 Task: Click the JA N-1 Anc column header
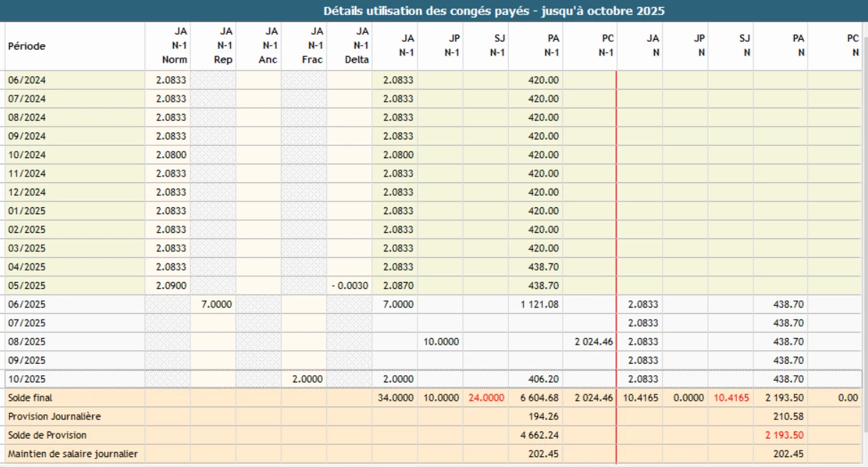[259, 46]
